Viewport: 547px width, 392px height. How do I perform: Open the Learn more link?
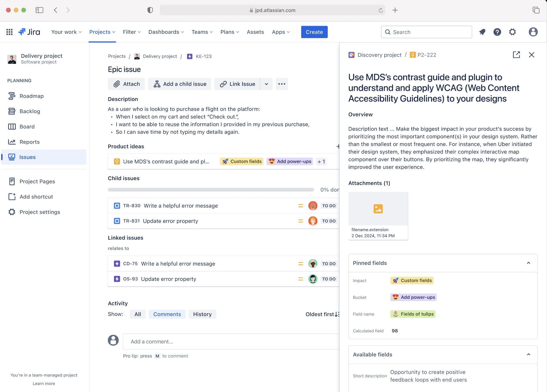pyautogui.click(x=44, y=383)
